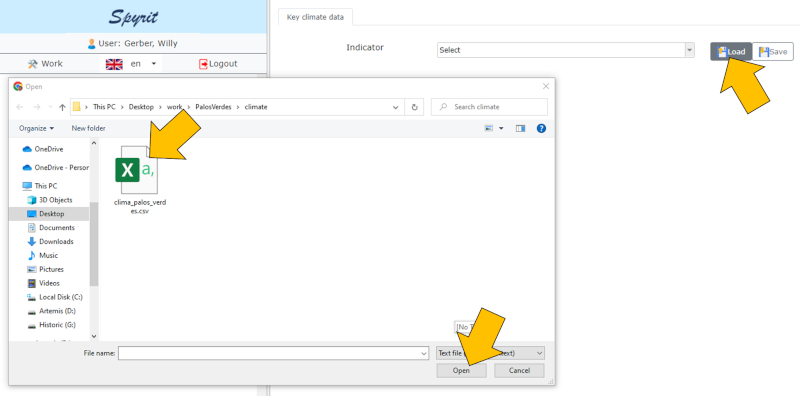800x396 pixels.
Task: Toggle the preview pane icon
Action: [520, 129]
